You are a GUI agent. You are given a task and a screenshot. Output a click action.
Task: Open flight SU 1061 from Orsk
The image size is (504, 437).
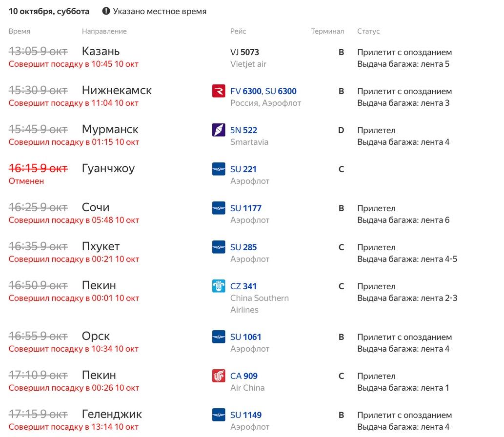[245, 337]
